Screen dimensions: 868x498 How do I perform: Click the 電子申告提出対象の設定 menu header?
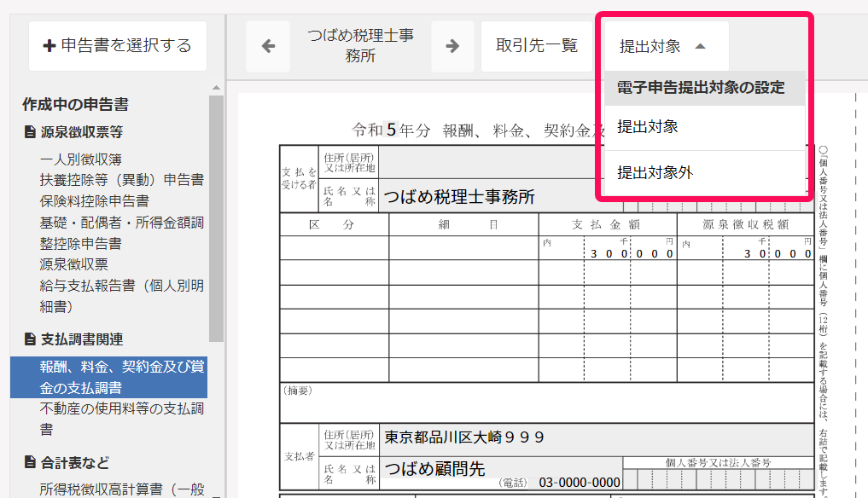705,88
